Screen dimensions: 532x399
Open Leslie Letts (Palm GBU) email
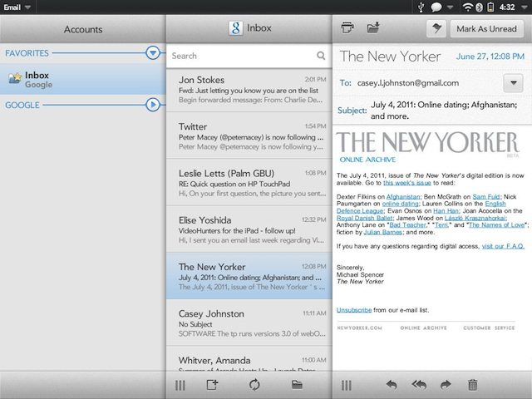[x=249, y=182]
